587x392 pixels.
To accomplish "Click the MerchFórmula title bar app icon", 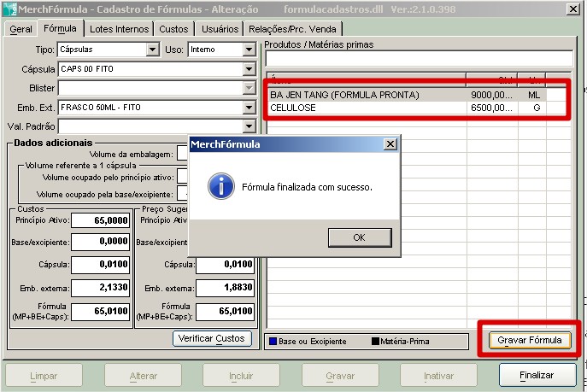I will point(9,9).
